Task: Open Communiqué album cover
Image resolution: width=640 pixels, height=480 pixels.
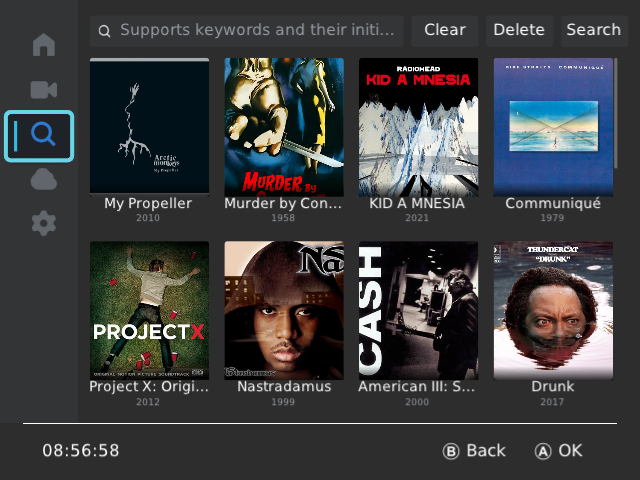Action: (553, 127)
